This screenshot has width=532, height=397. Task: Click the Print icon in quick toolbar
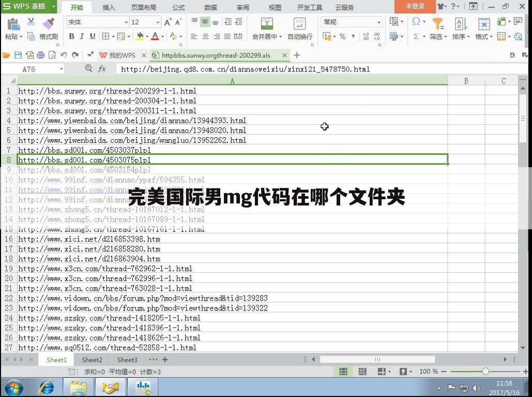41,55
